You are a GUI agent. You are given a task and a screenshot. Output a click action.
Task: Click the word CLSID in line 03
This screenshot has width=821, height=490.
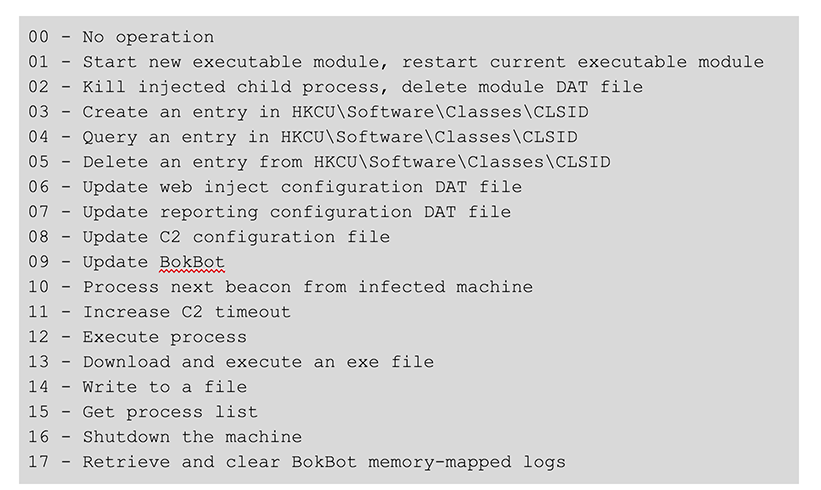point(561,112)
